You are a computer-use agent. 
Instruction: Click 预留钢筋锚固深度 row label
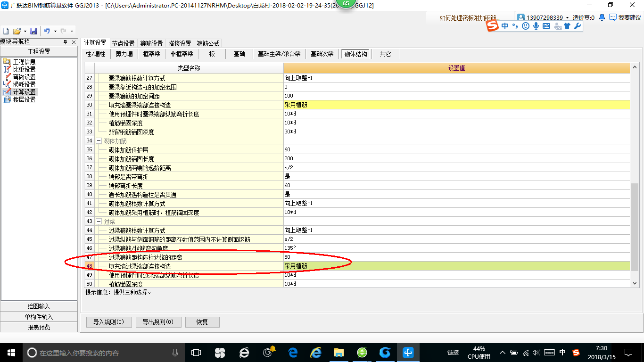[131, 132]
